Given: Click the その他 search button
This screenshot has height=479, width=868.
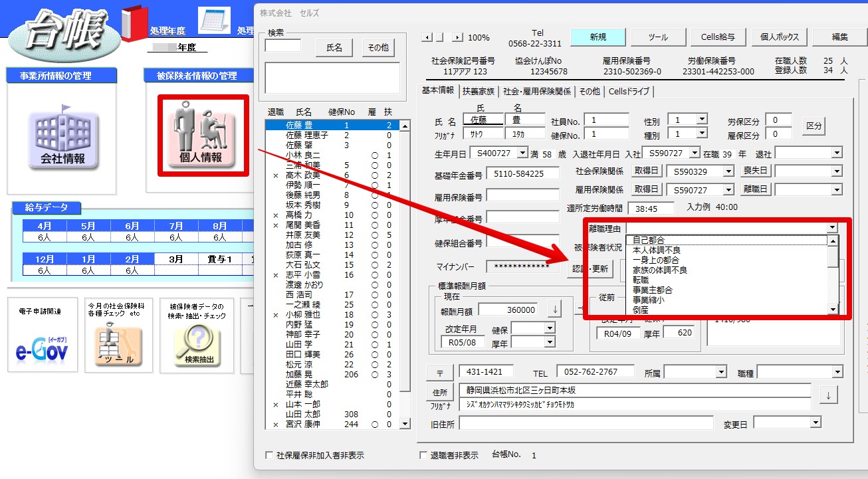Looking at the screenshot, I should [x=378, y=48].
